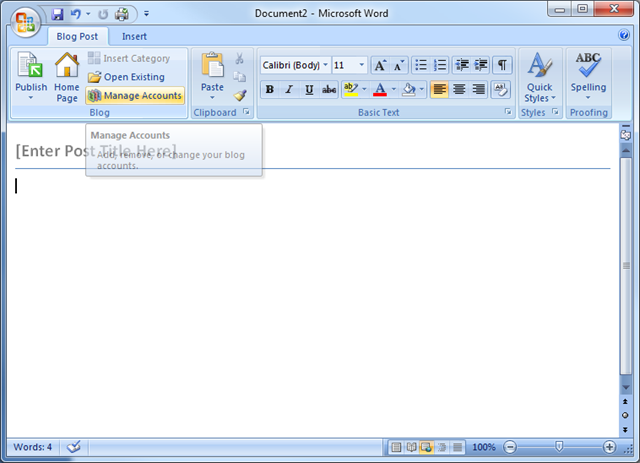Click Words: 4 in status bar

coord(33,447)
